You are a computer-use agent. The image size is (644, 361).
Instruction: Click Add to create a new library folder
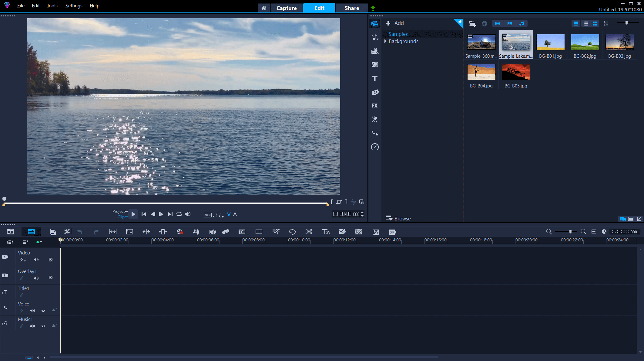(x=395, y=23)
